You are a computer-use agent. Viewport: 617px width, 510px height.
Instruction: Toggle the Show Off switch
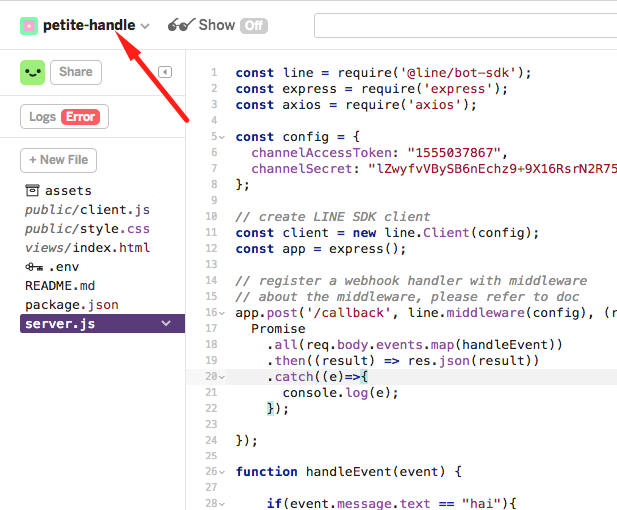(254, 26)
